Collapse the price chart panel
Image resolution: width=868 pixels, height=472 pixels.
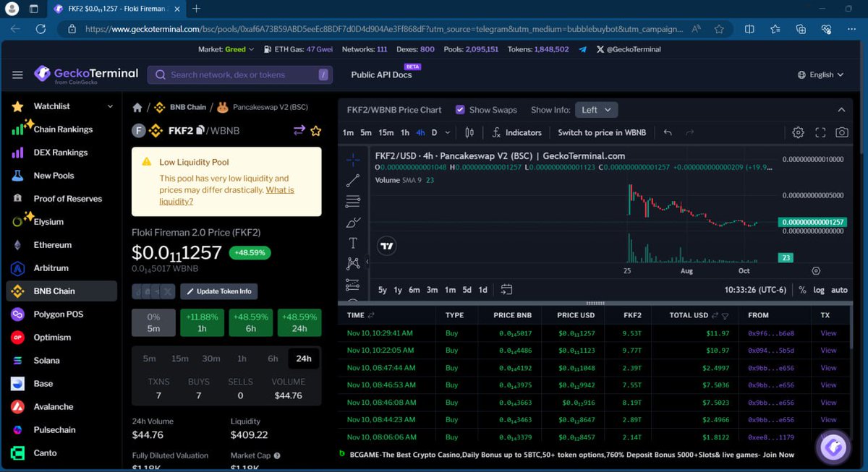pos(841,110)
